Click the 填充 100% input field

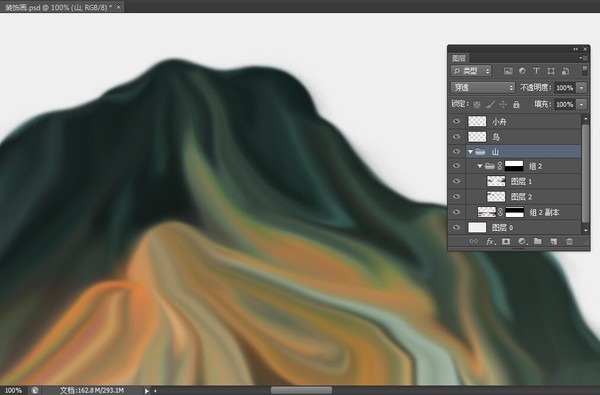(x=565, y=104)
